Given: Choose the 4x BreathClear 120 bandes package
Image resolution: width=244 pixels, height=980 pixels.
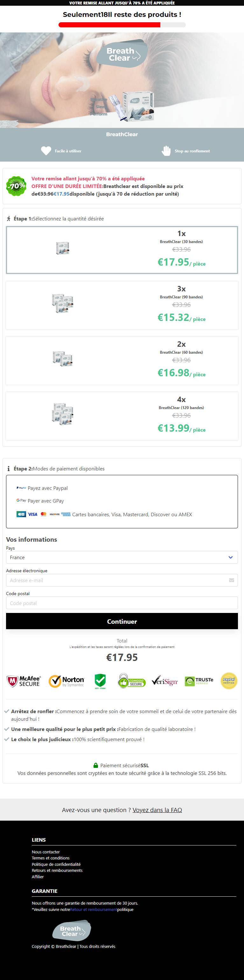Looking at the screenshot, I should (x=122, y=416).
